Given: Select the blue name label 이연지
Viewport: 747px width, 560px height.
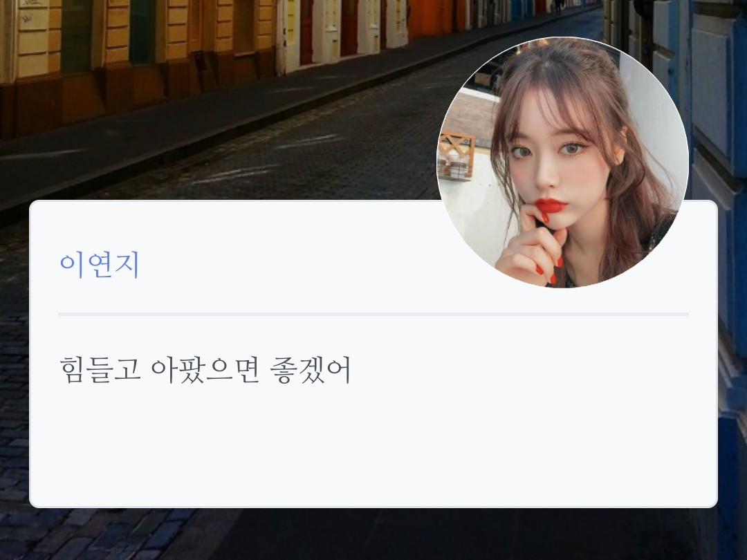Looking at the screenshot, I should (100, 265).
